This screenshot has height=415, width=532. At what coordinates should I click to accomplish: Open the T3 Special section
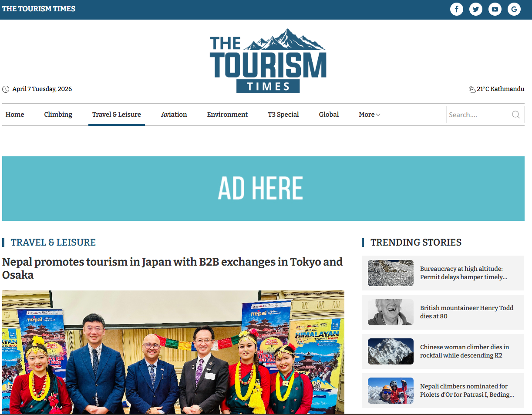[x=283, y=115]
